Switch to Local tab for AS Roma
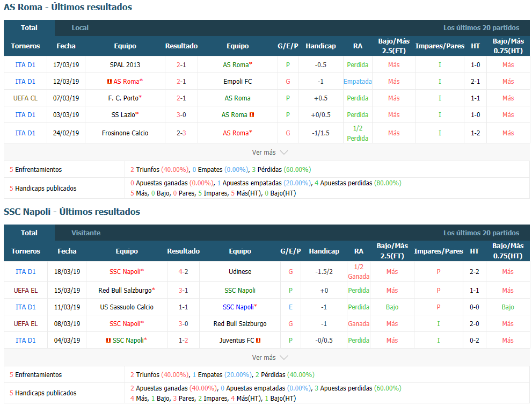The image size is (532, 405). tap(80, 28)
